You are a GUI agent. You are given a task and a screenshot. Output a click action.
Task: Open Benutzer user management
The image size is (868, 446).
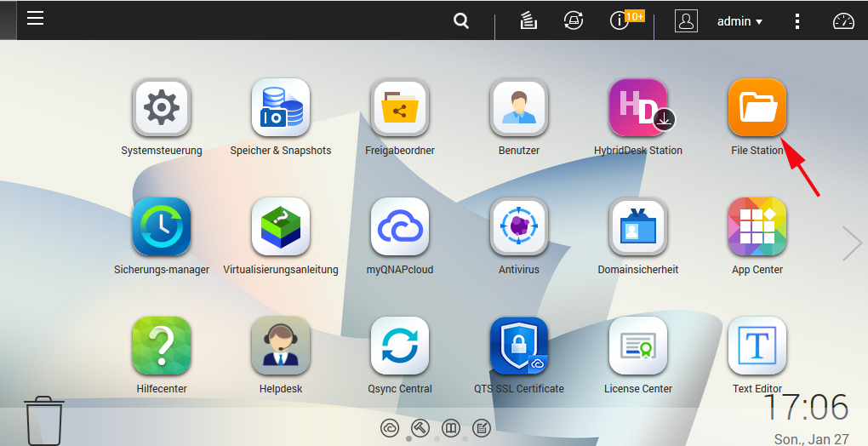[x=519, y=107]
